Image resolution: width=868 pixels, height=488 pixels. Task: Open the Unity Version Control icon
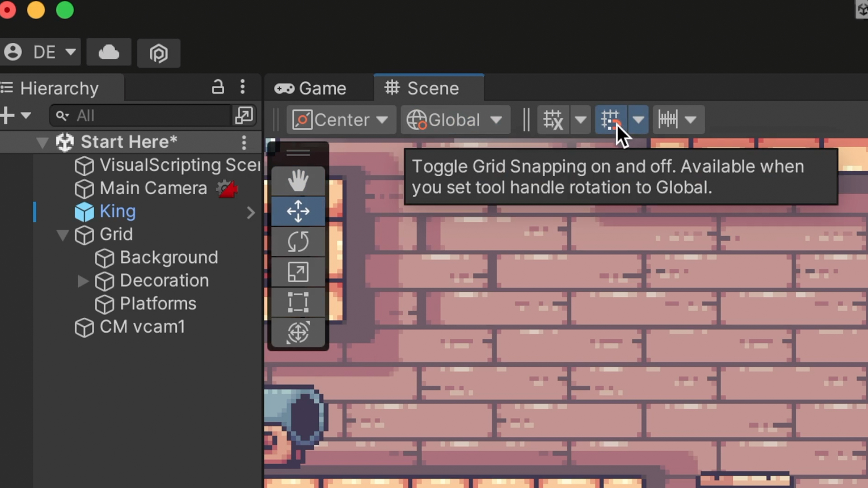(159, 53)
